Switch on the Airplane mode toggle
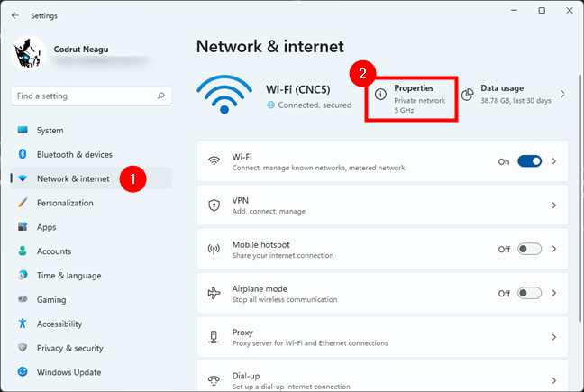The image size is (584, 392). 529,293
